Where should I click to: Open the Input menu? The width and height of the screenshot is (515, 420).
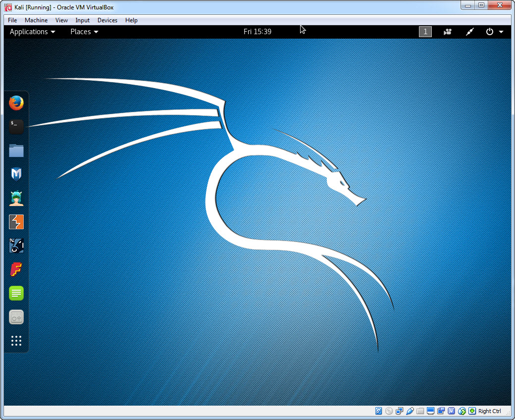(x=82, y=20)
